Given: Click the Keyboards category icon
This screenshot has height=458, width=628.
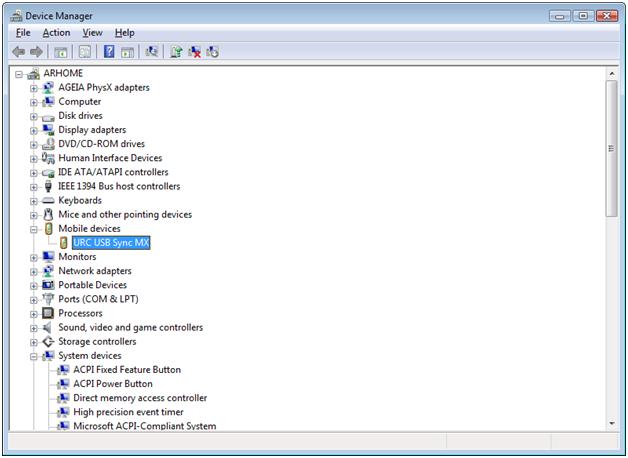Looking at the screenshot, I should [48, 200].
